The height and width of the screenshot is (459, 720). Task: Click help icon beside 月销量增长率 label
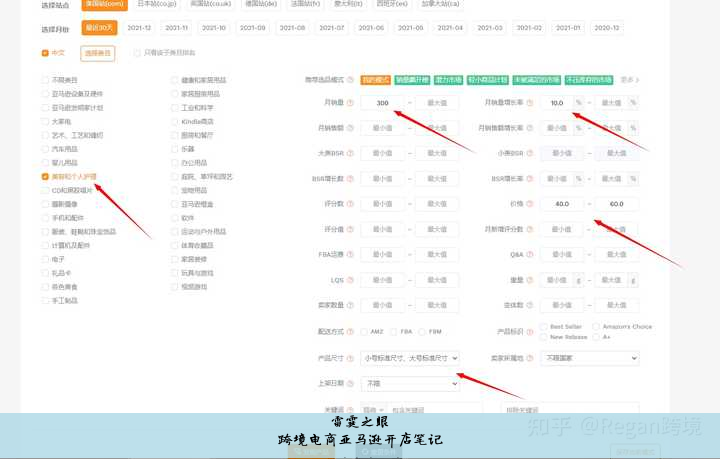[x=529, y=103]
